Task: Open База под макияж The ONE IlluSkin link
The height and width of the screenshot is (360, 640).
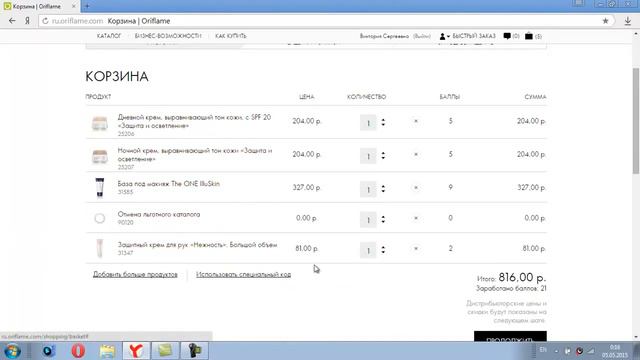Action: (169, 184)
